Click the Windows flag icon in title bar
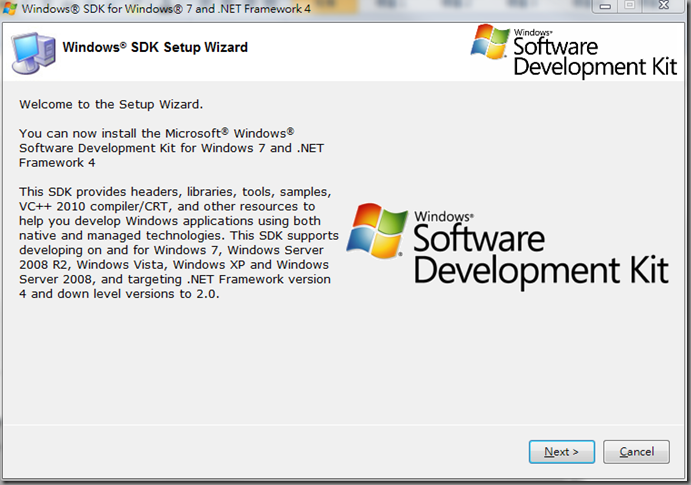 [x=9, y=8]
